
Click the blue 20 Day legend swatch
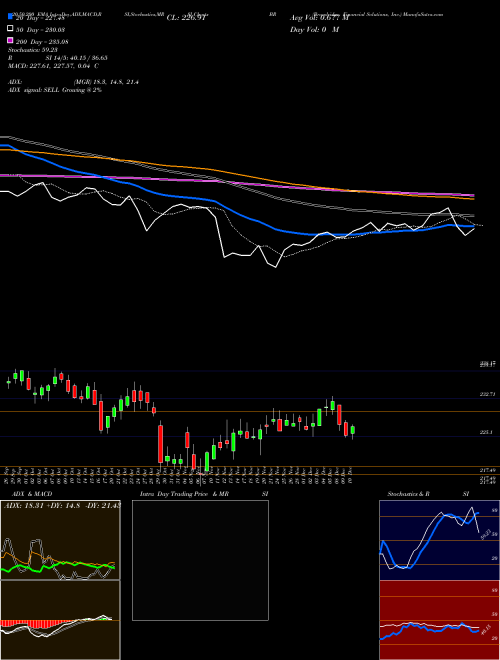click(10, 17)
